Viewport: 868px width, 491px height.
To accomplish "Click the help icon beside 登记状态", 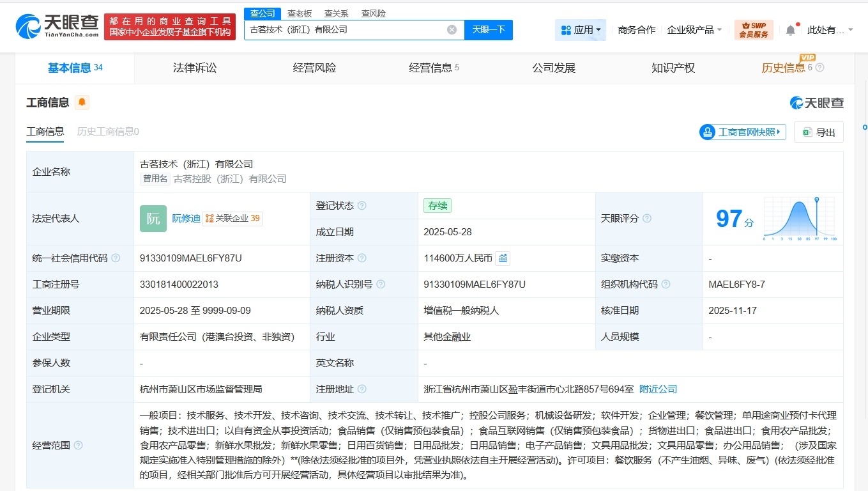I will point(362,205).
